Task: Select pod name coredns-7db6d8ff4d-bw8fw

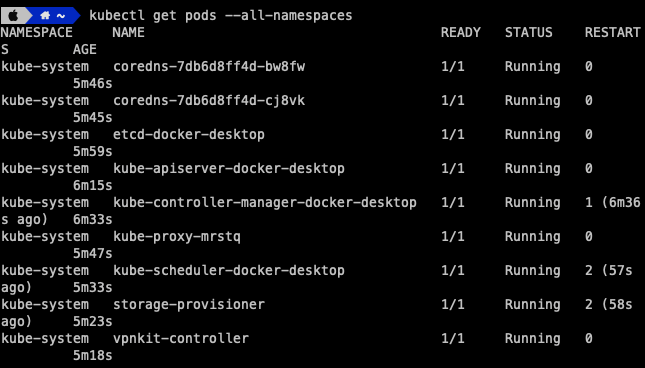Action: point(209,66)
